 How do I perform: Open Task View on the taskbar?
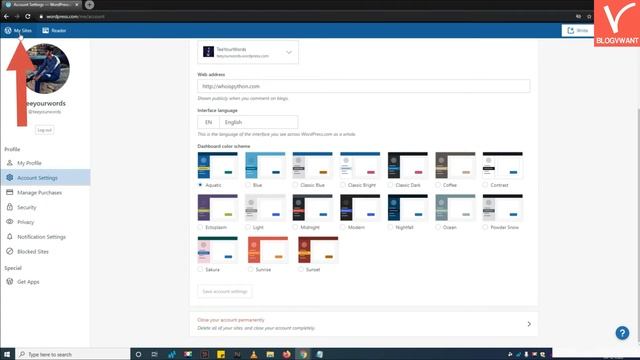coord(155,354)
